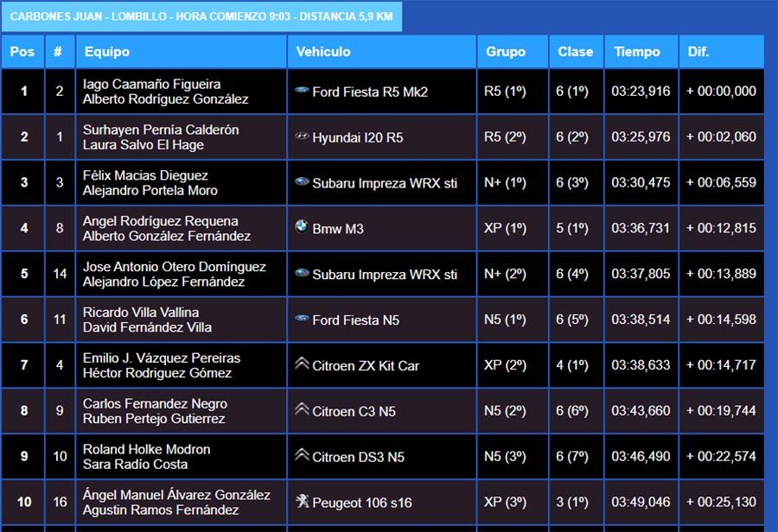This screenshot has width=778, height=532.
Task: Click the Citroen logo beside ZX Kit Car
Action: (x=302, y=364)
